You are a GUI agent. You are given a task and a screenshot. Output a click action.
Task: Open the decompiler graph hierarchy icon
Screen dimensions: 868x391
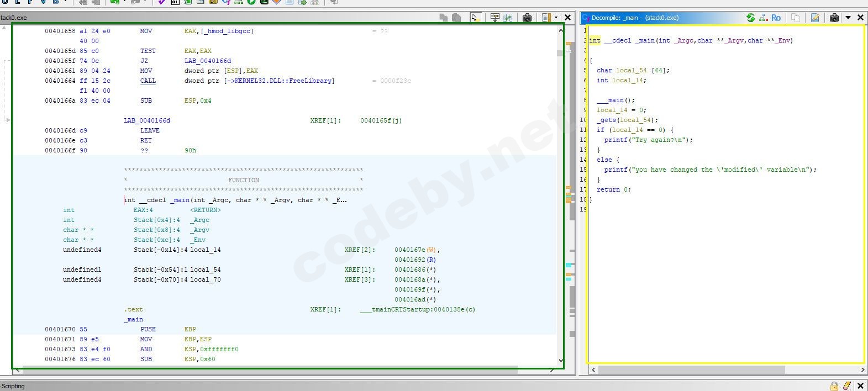[763, 18]
